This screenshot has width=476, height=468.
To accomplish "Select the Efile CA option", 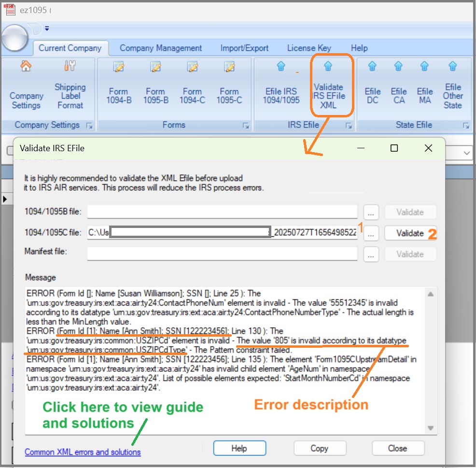I will (x=398, y=87).
